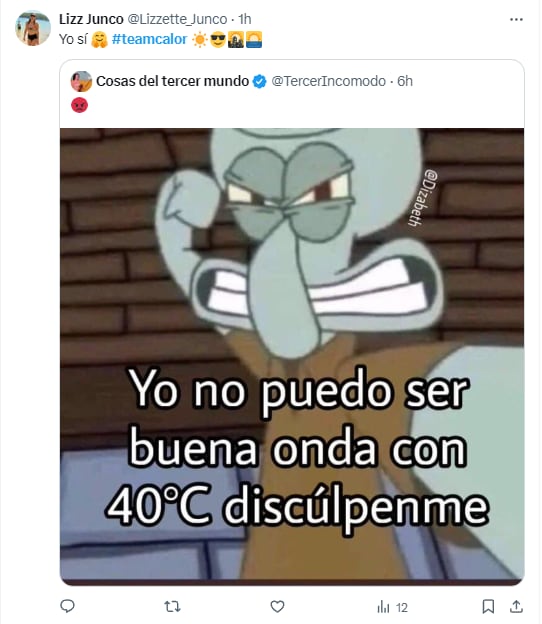Bookmark this tweet
The width and height of the screenshot is (542, 624).
[488, 606]
